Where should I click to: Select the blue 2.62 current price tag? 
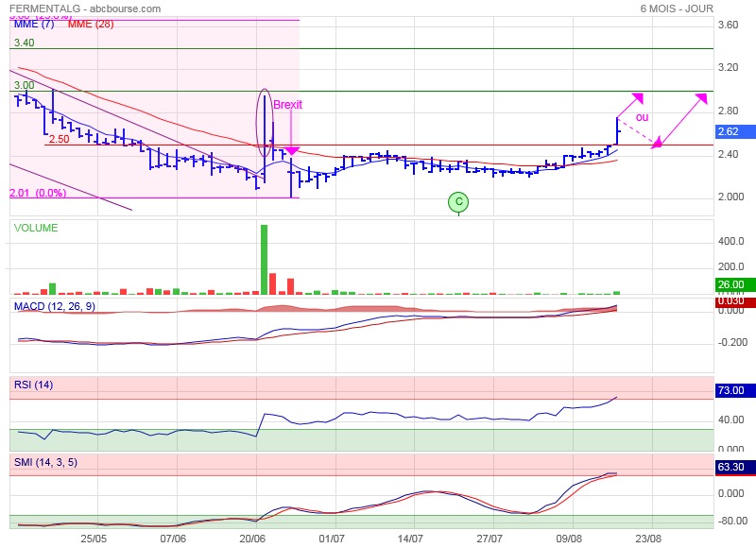(729, 132)
